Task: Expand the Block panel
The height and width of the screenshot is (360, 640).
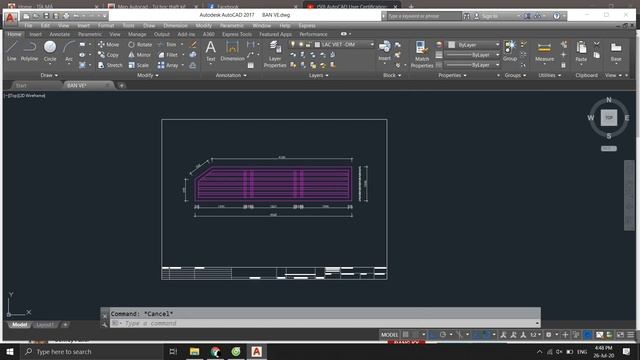Action: (392, 75)
